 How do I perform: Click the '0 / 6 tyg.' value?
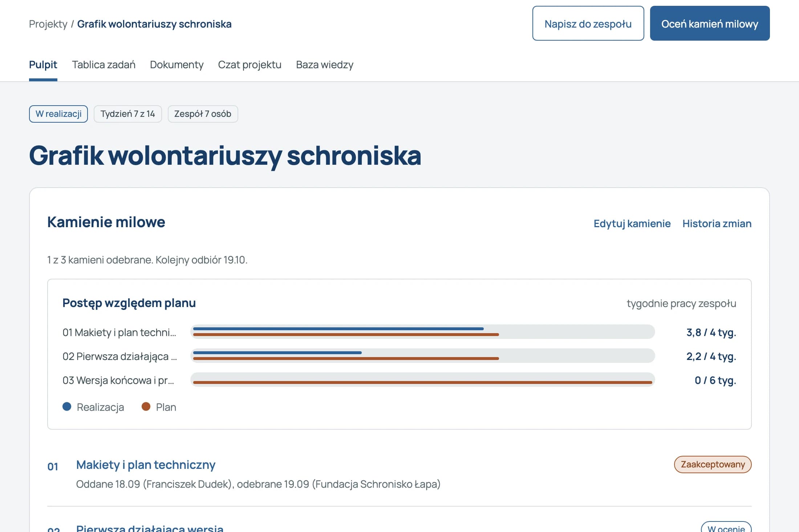(x=715, y=380)
